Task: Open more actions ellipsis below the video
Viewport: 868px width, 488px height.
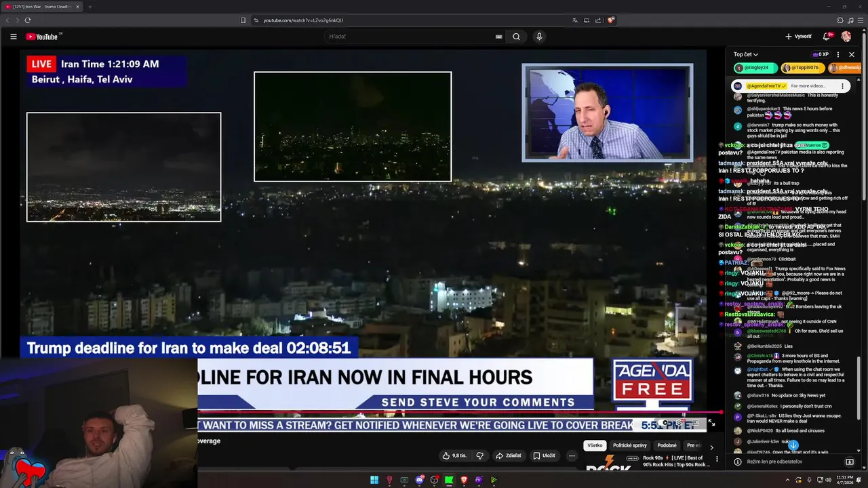Action: coord(572,455)
